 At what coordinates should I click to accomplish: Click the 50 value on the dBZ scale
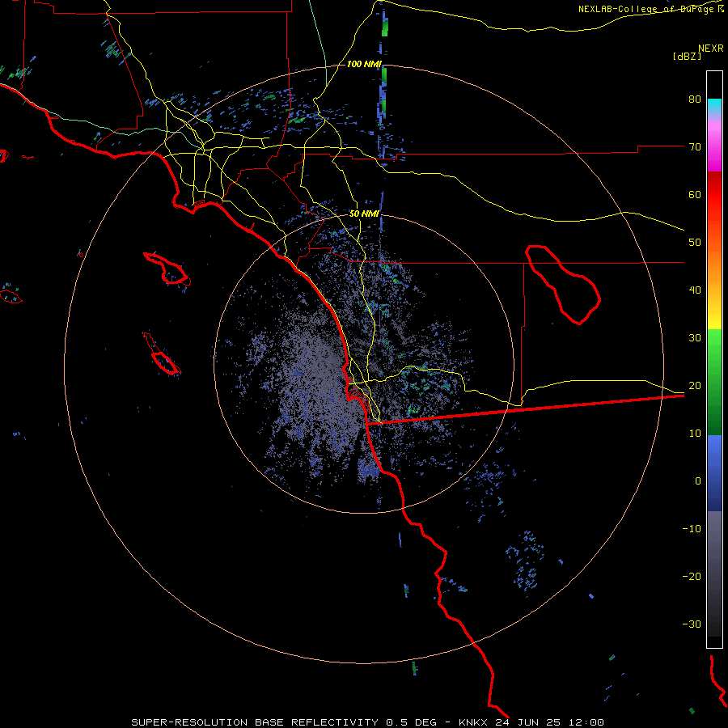click(695, 243)
